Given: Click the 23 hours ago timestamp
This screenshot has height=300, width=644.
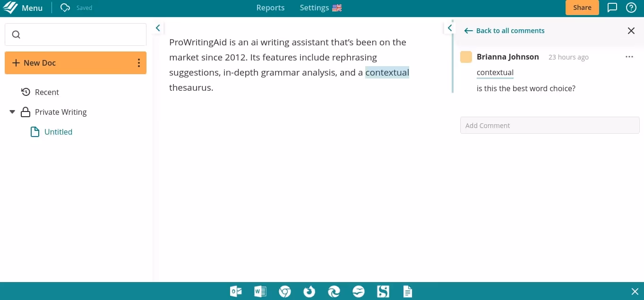Looking at the screenshot, I should [568, 57].
